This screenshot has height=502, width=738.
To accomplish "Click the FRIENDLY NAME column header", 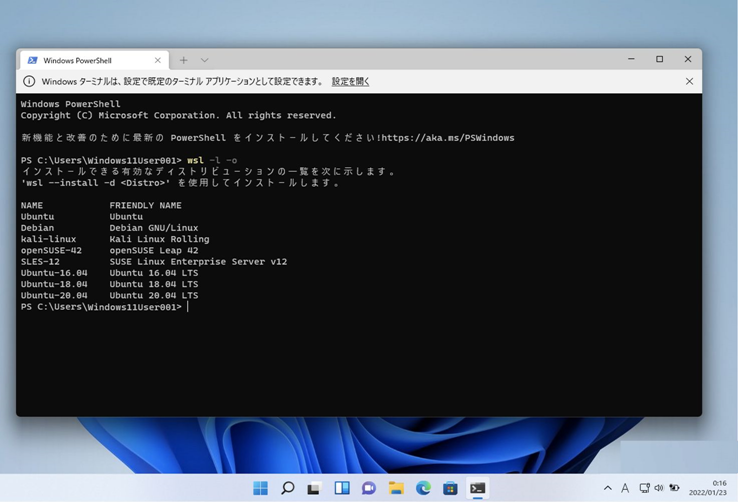I will pos(145,205).
